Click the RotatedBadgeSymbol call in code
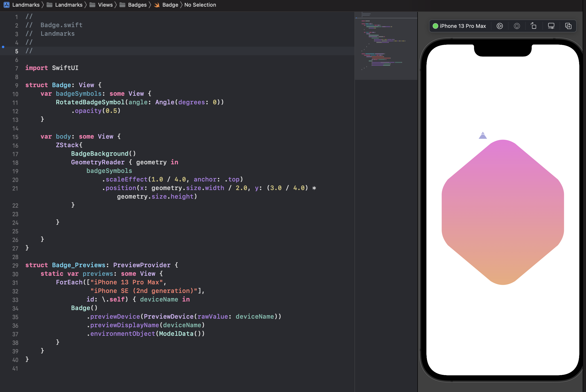The height and width of the screenshot is (392, 586). [x=90, y=102]
